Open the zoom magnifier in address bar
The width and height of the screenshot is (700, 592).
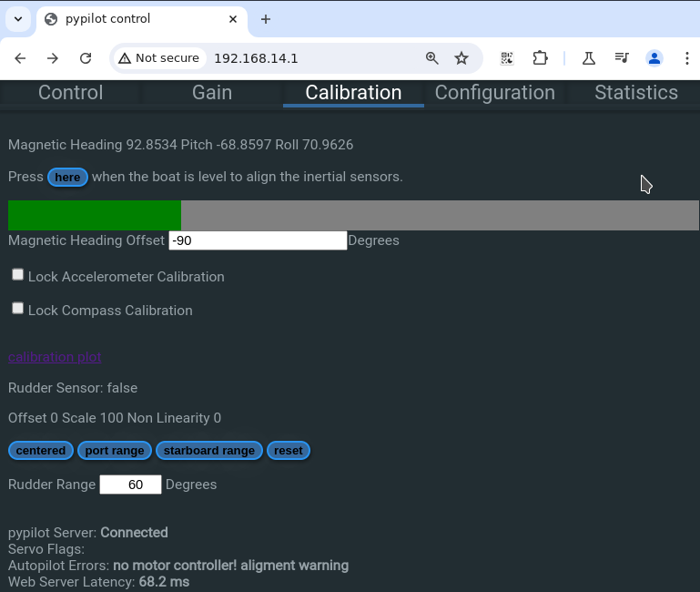coord(432,58)
